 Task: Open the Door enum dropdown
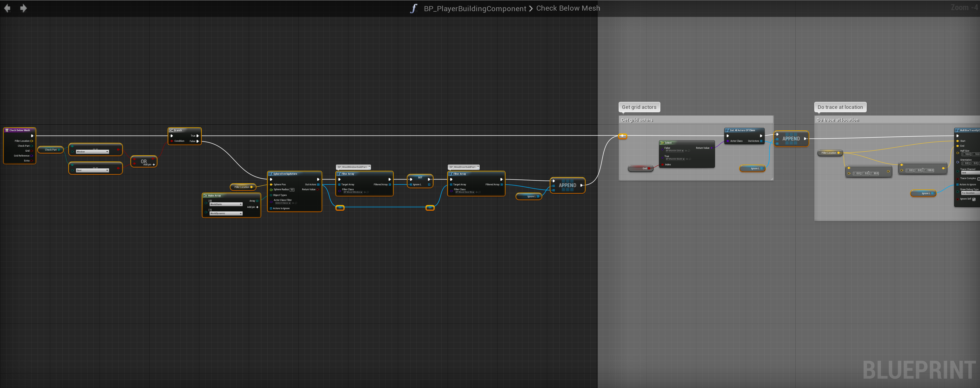tap(92, 170)
